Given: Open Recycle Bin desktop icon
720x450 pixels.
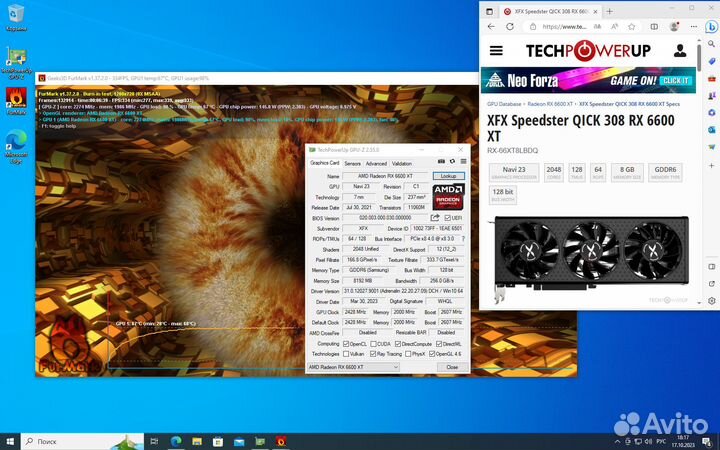Looking at the screenshot, I should pyautogui.click(x=16, y=18).
